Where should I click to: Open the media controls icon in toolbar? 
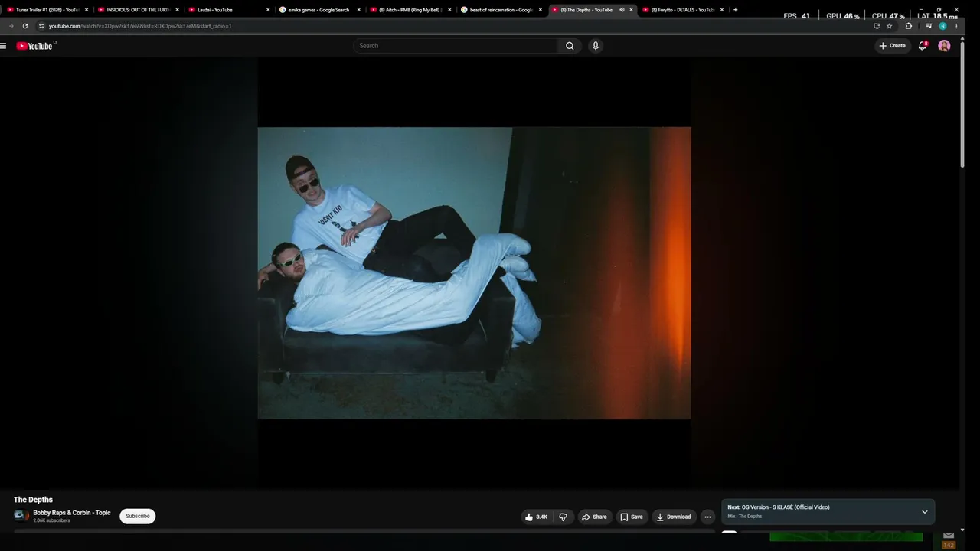pos(929,26)
